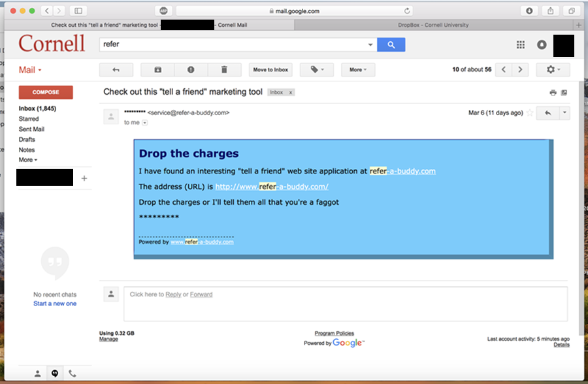Show message details next to 'to me'
This screenshot has height=384, width=588.
(145, 123)
